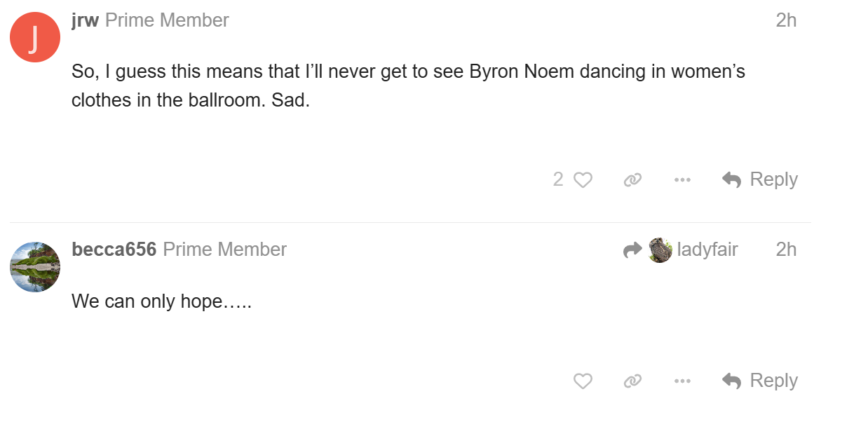This screenshot has height=422, width=868.
Task: Open becca656 username profile link
Action: [x=114, y=250]
